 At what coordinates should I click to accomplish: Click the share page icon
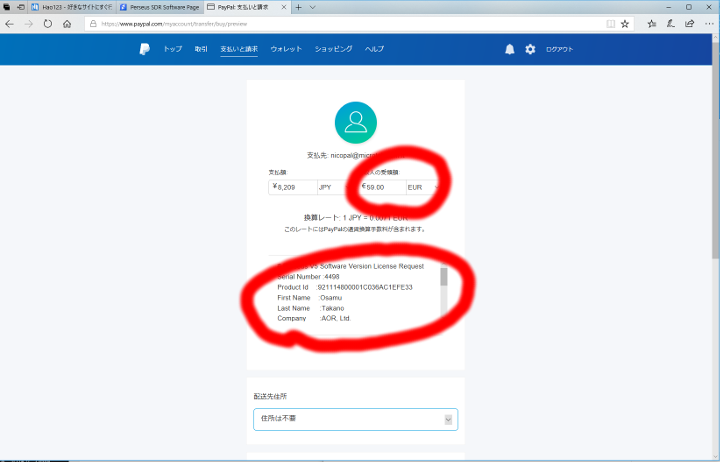pos(690,24)
